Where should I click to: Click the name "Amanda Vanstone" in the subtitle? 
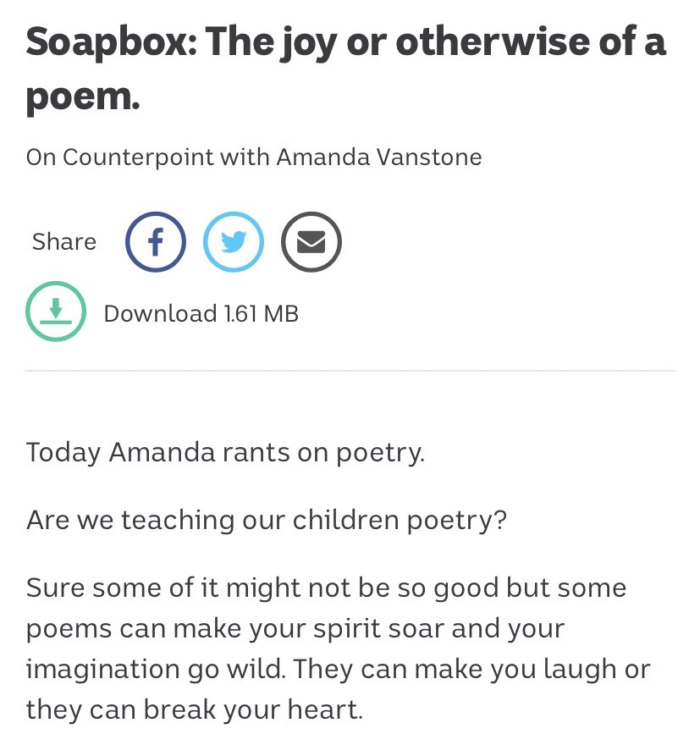tap(379, 157)
